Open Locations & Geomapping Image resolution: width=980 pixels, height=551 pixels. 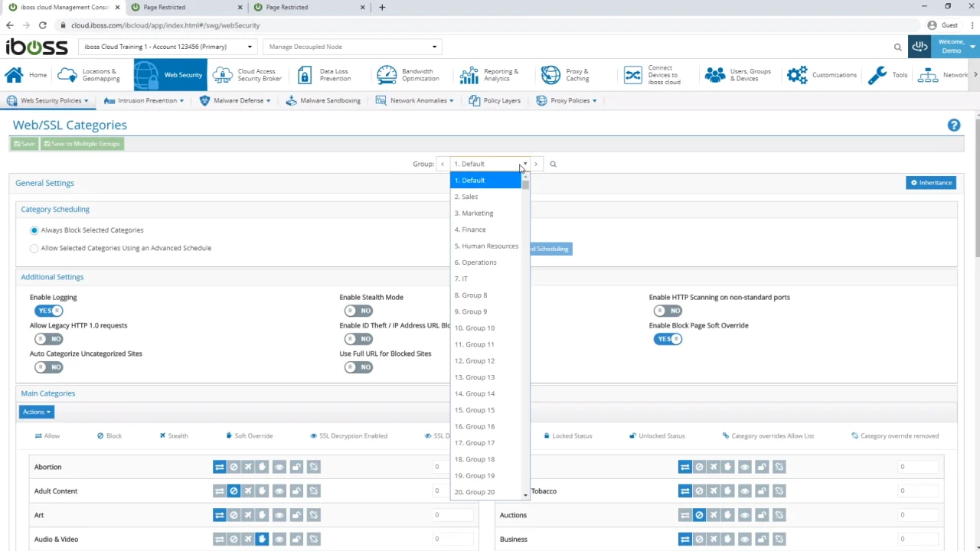89,75
